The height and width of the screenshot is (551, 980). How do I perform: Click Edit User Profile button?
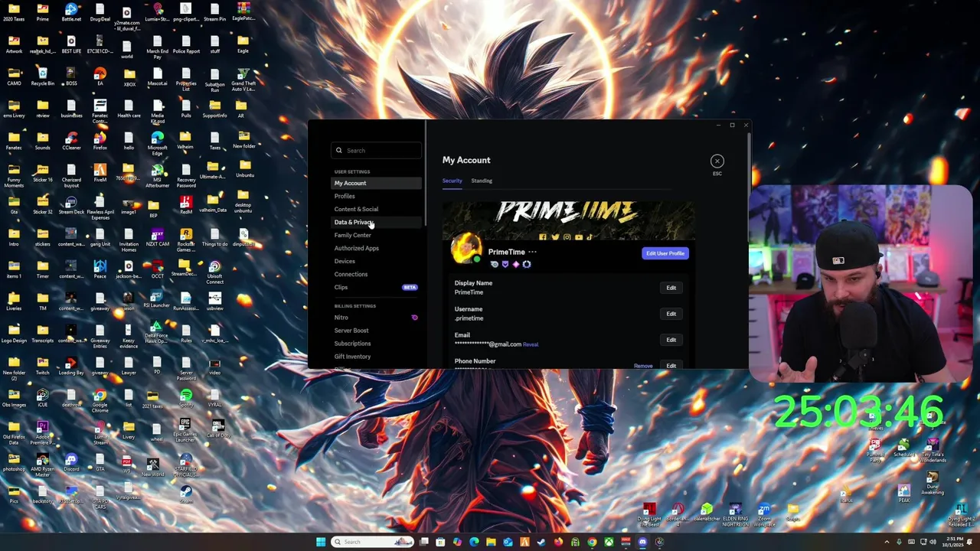(x=665, y=253)
